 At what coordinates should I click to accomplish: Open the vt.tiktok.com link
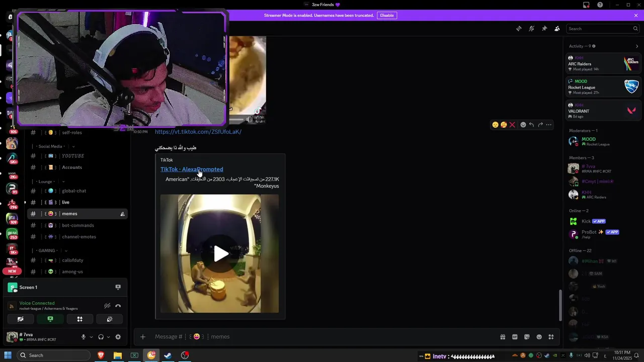coord(198,132)
